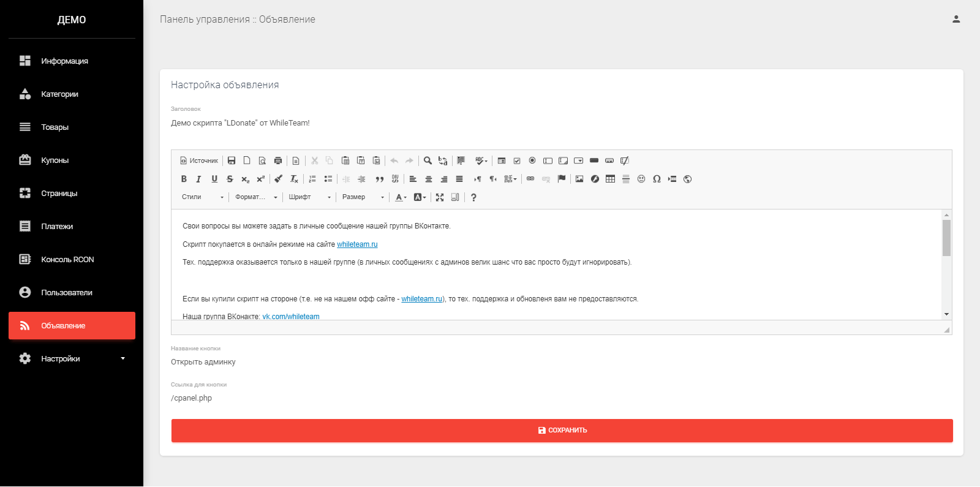Viewport: 980px width, 487px height.
Task: Go to Консоль RCON in the sidebar
Action: coord(72,260)
